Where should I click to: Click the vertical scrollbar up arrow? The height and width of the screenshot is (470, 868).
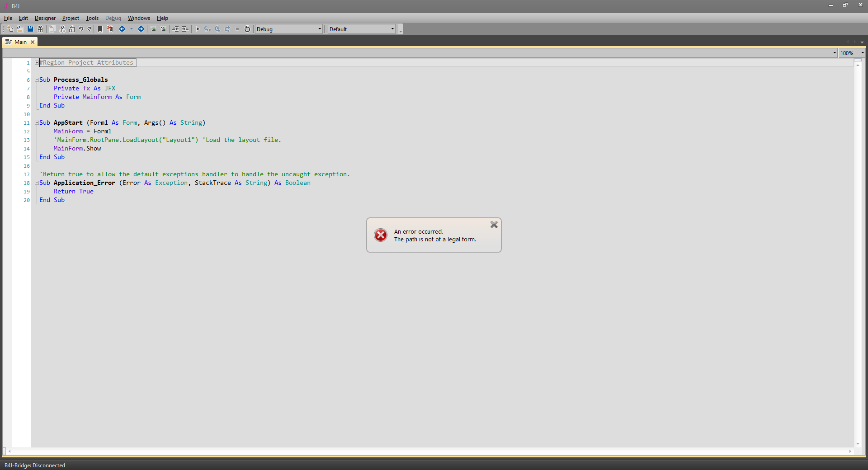tap(858, 65)
